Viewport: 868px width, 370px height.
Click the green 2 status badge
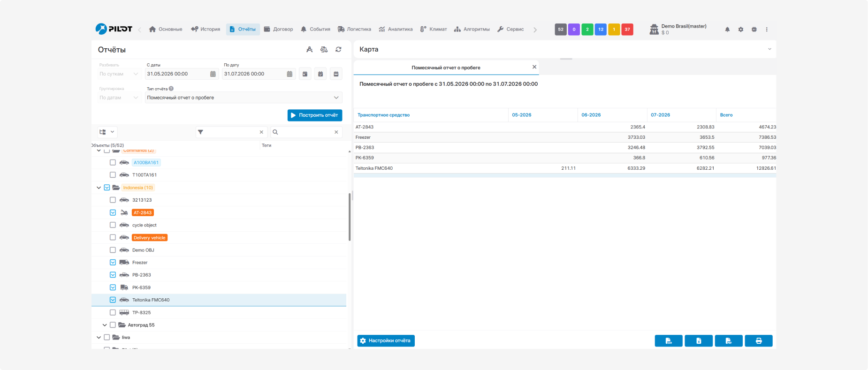point(587,30)
